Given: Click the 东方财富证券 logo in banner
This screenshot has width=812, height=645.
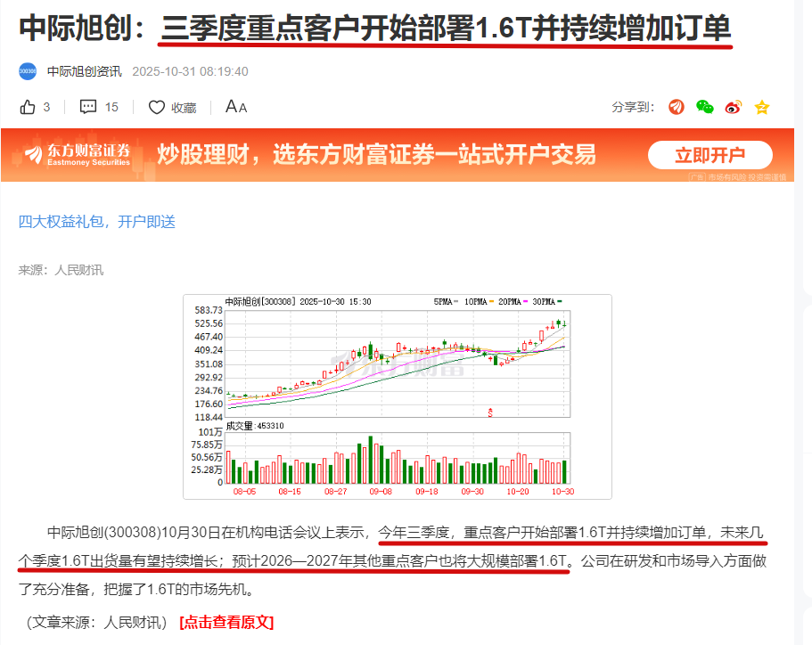Looking at the screenshot, I should click(x=78, y=154).
